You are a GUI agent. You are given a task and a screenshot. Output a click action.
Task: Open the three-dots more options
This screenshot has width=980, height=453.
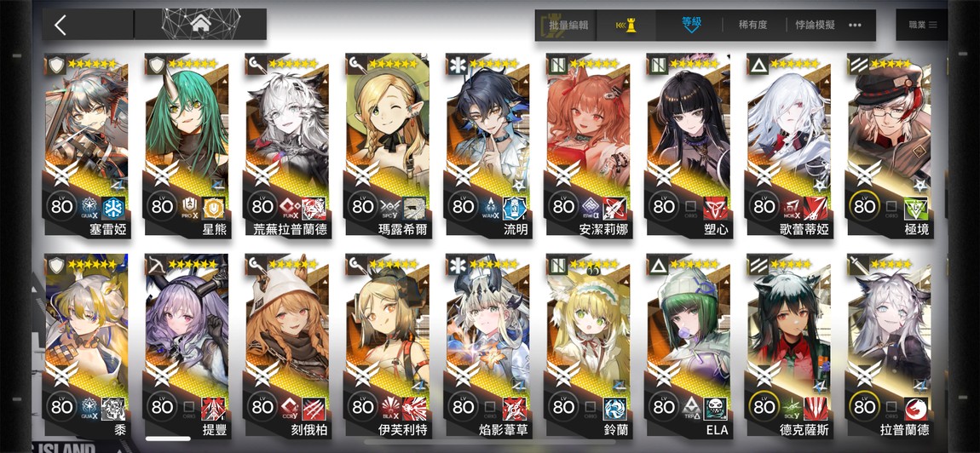point(855,25)
